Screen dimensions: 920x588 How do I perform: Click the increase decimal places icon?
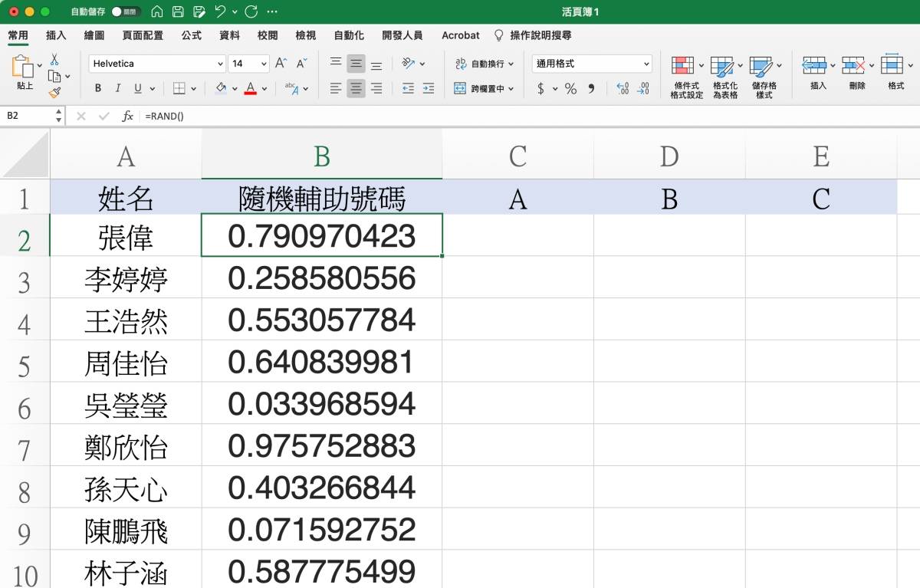click(x=621, y=89)
